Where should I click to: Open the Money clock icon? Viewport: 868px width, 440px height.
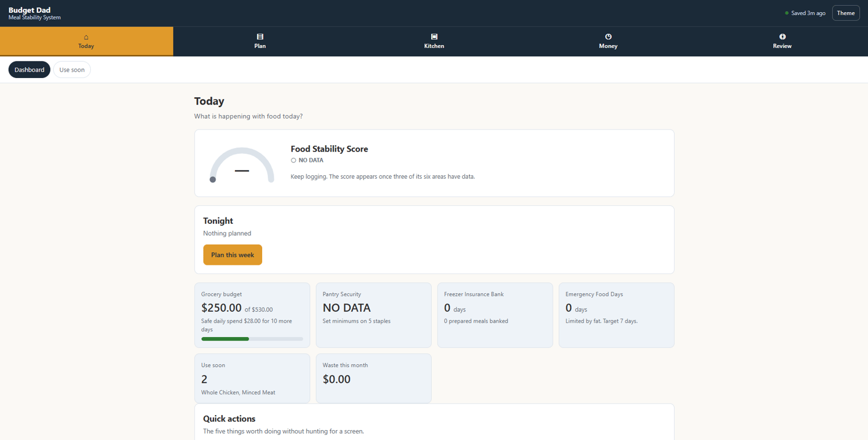[608, 37]
